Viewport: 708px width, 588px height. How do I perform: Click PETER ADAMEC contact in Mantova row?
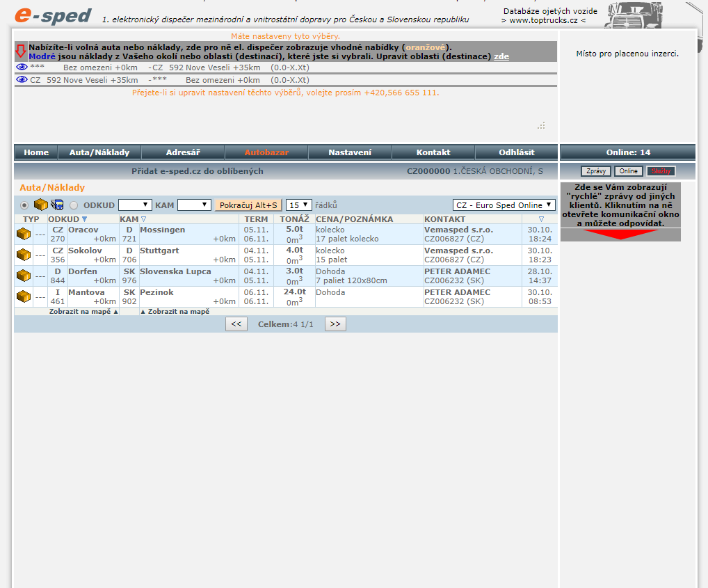[457, 292]
